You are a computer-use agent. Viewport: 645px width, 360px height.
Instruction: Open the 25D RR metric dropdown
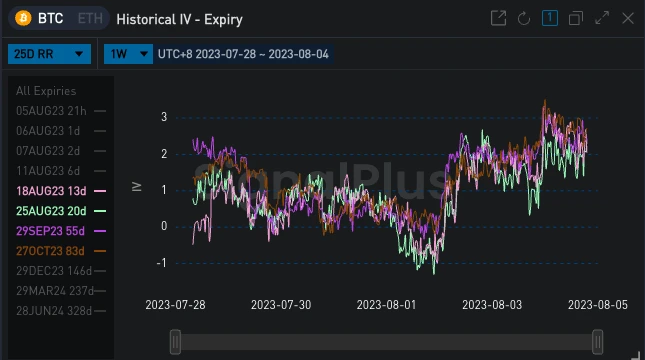click(x=49, y=54)
